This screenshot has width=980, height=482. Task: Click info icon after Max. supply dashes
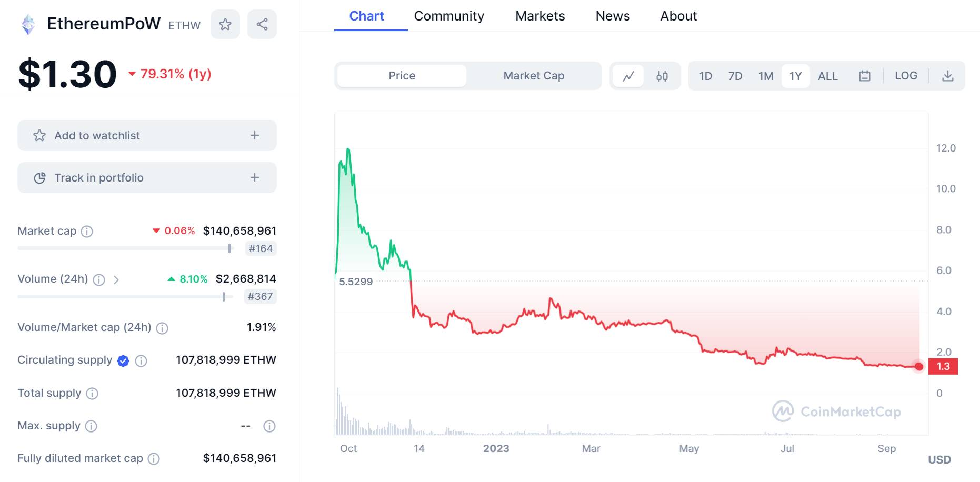(269, 426)
